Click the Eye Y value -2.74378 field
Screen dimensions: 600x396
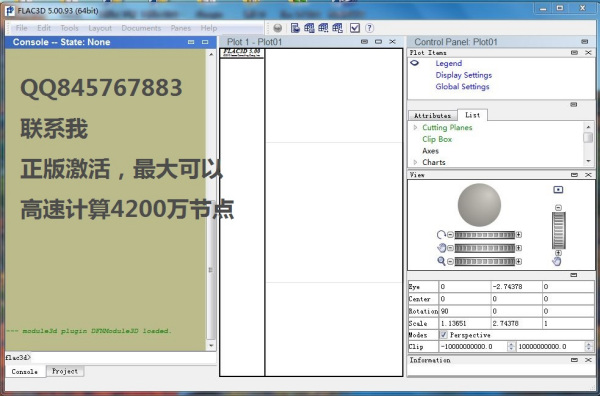[x=516, y=287]
